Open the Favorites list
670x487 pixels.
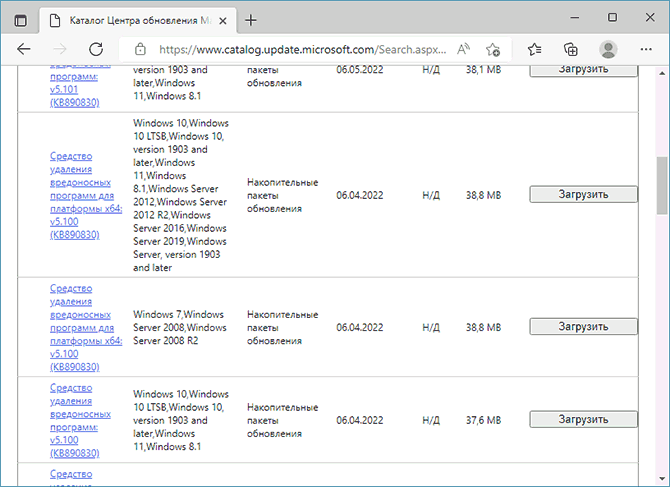point(535,50)
